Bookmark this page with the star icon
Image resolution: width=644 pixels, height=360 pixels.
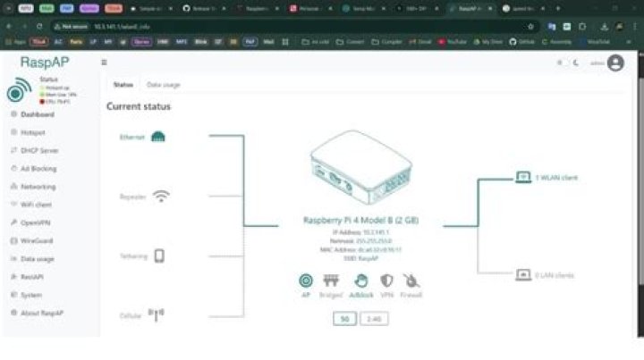[x=530, y=27]
